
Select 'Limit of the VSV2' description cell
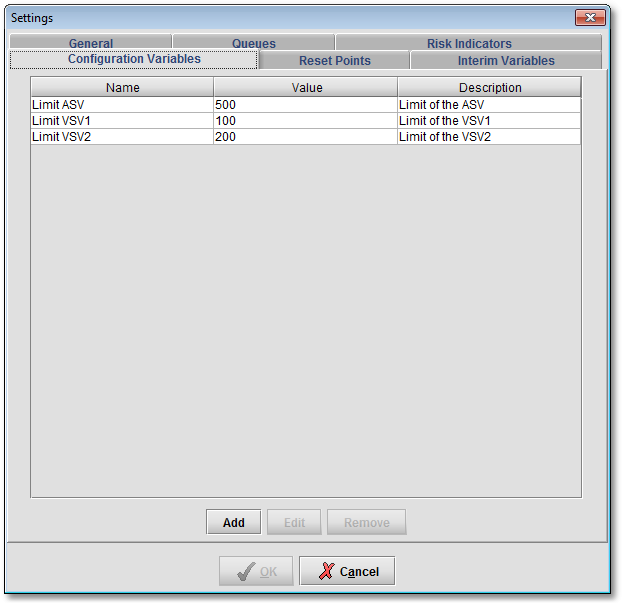pyautogui.click(x=489, y=137)
